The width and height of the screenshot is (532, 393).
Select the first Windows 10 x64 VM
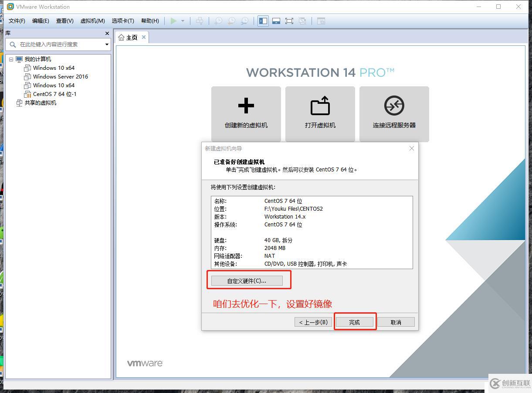click(x=54, y=68)
